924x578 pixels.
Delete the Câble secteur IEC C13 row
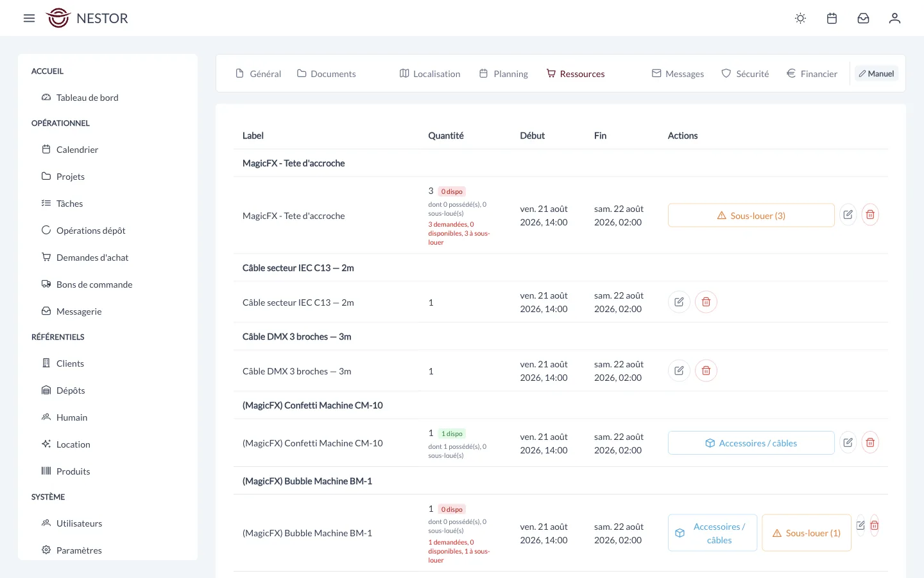click(x=706, y=302)
